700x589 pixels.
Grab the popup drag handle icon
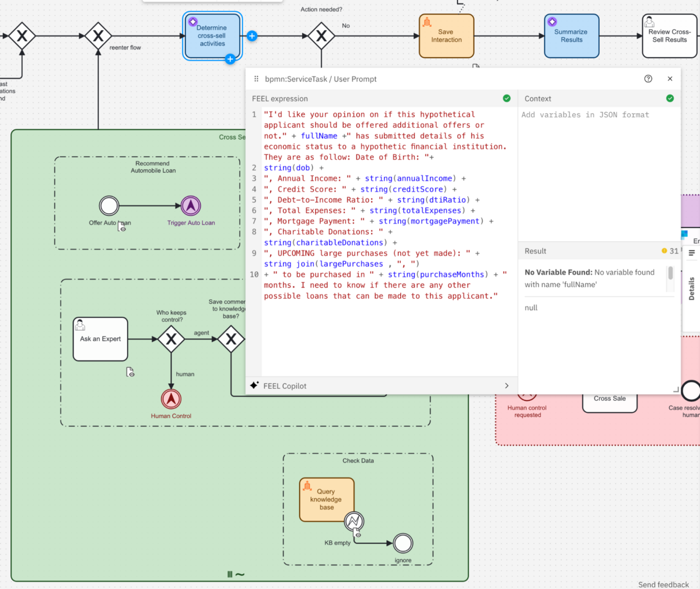pyautogui.click(x=256, y=79)
